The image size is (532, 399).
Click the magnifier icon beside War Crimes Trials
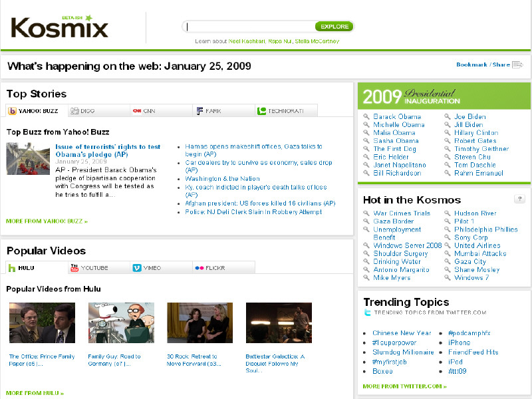pyautogui.click(x=366, y=213)
